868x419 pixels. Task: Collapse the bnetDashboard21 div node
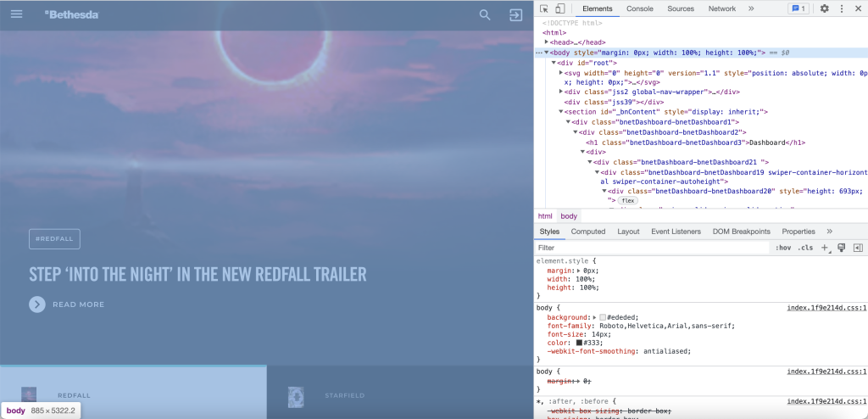point(590,162)
